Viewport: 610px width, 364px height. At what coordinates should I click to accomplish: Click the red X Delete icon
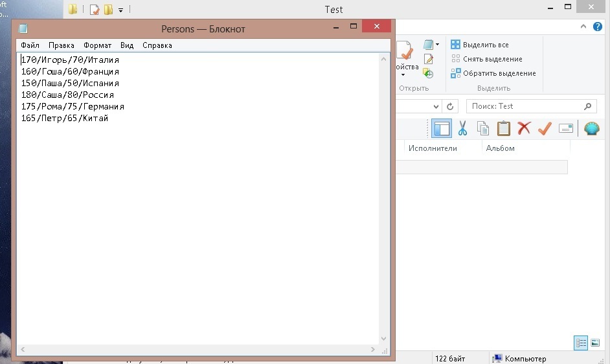click(x=524, y=128)
